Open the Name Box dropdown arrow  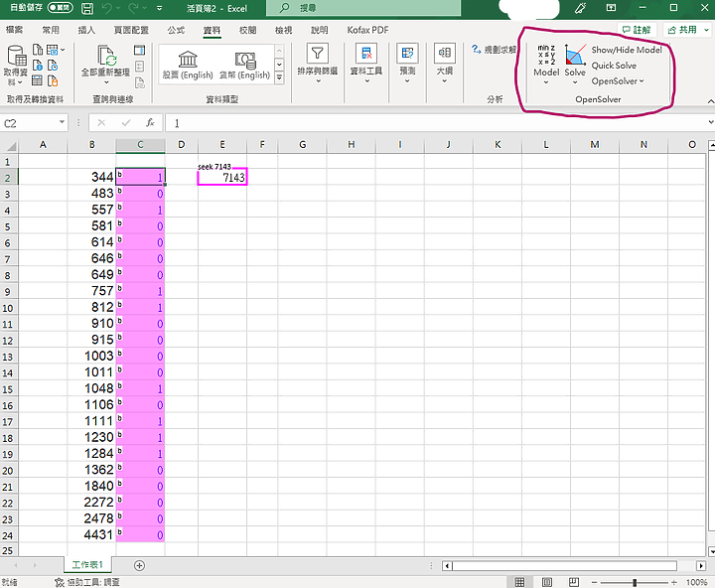[62, 122]
